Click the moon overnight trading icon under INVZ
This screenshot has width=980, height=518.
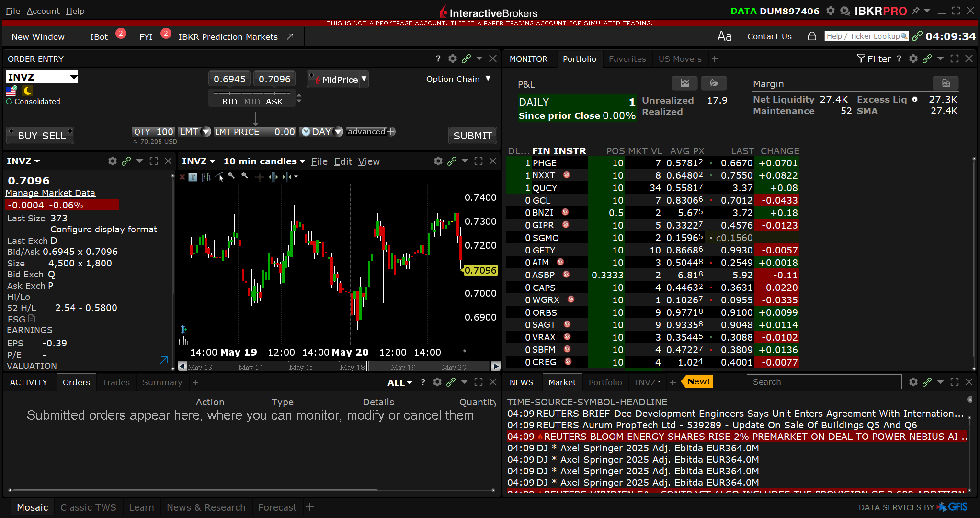(28, 91)
